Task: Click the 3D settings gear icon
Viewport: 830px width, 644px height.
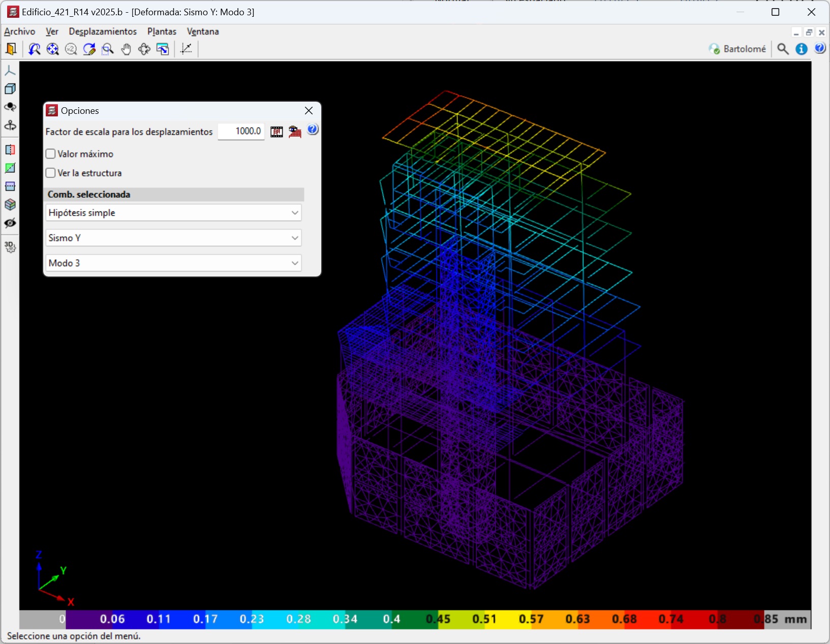Action: pos(10,247)
